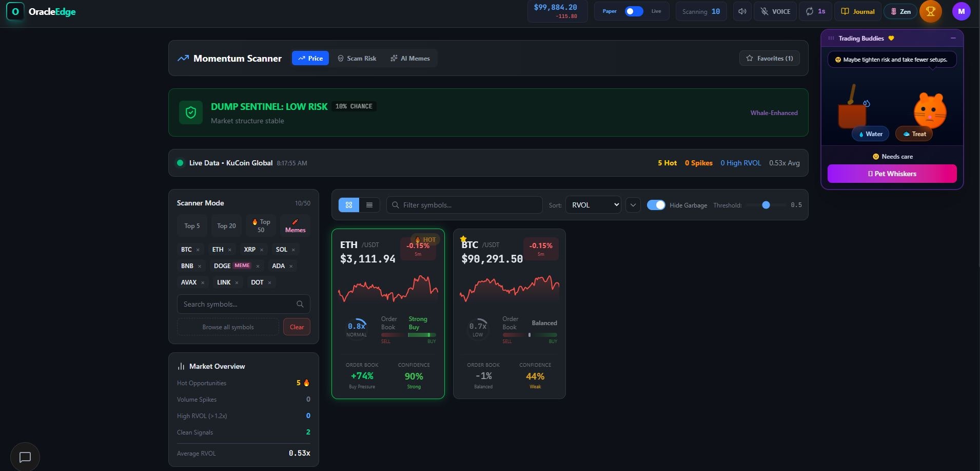Remove XRP symbol chip
The width and height of the screenshot is (980, 471).
262,250
